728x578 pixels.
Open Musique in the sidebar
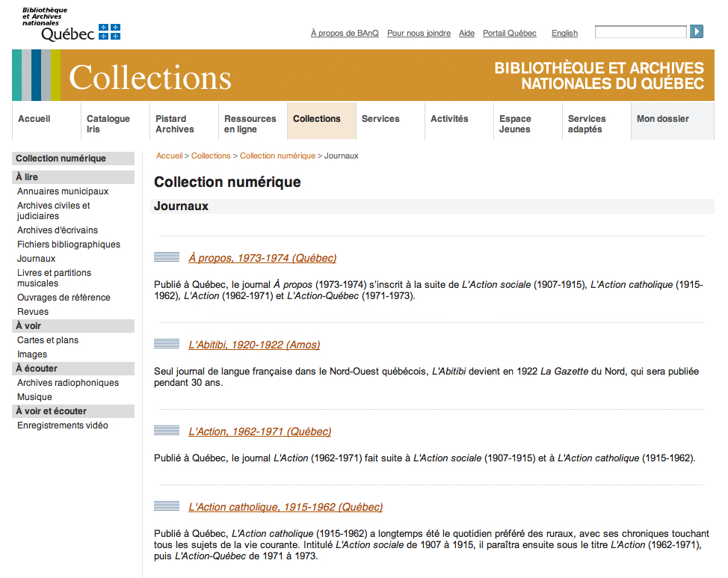click(x=34, y=397)
